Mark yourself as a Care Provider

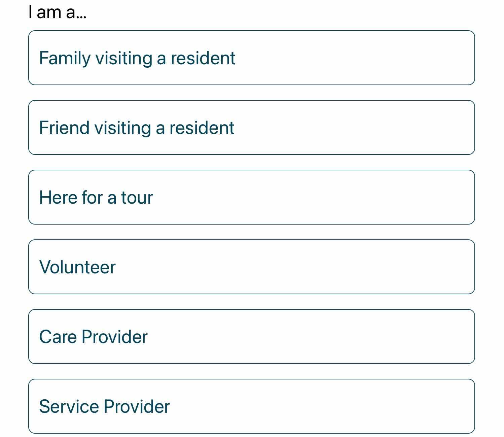coord(252,337)
